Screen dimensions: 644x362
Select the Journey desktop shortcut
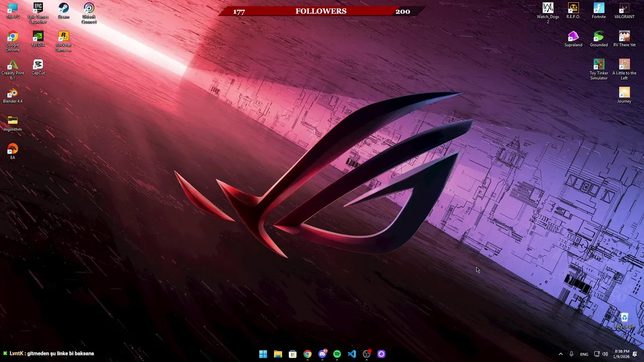[x=624, y=96]
